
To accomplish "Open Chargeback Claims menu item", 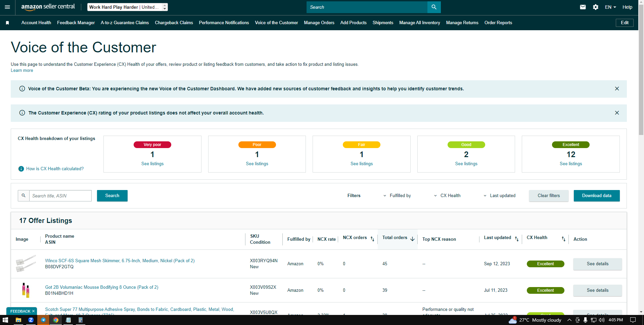I will pyautogui.click(x=174, y=23).
